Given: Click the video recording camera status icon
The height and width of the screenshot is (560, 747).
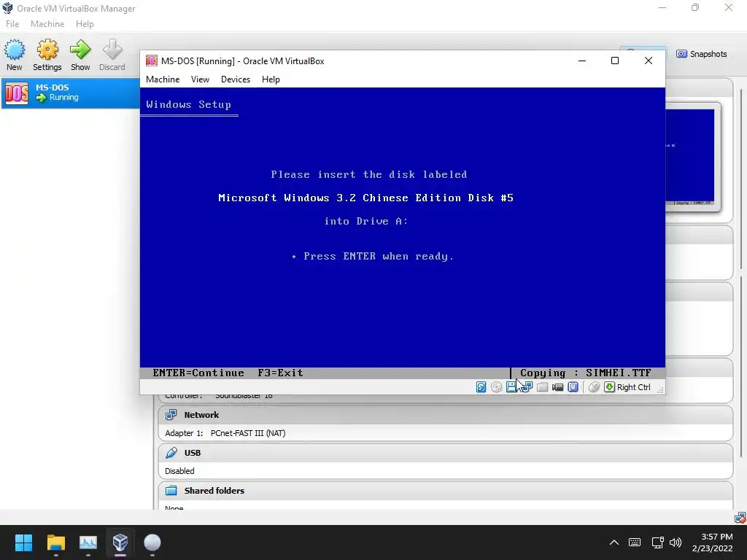Looking at the screenshot, I should pyautogui.click(x=557, y=387).
